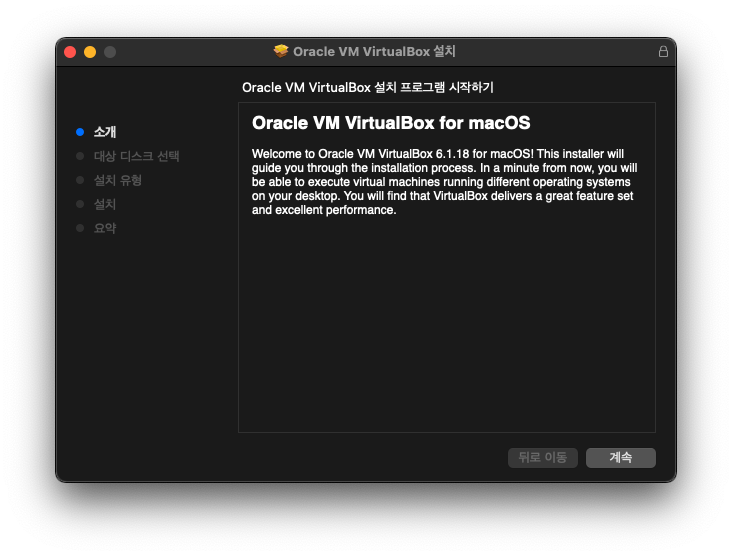Screen dimensions: 732x556
Task: Select the 소개 step in sidebar
Action: (105, 132)
